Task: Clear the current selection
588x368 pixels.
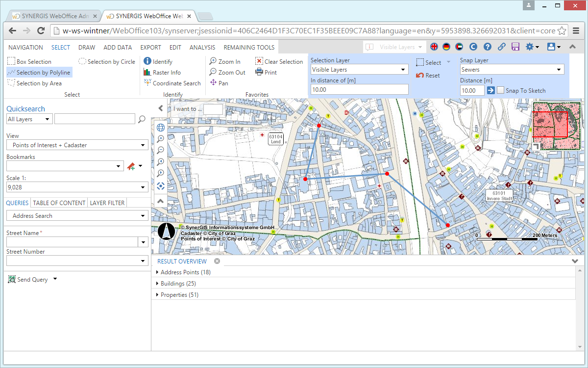Action: click(279, 61)
